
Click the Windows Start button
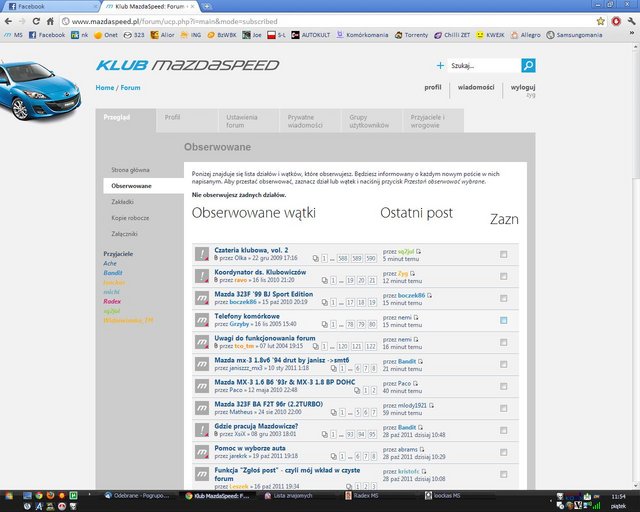9,496
